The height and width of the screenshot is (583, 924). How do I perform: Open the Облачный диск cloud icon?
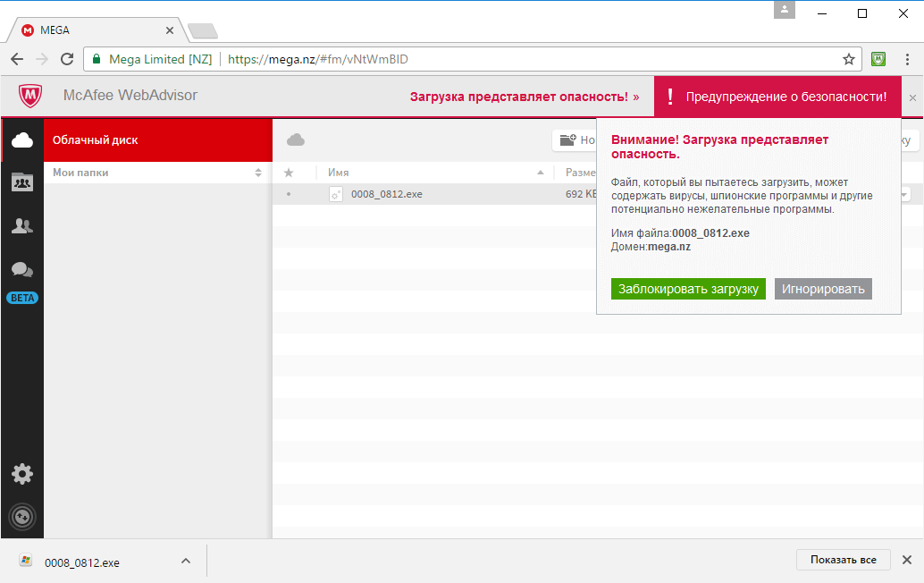(x=22, y=139)
